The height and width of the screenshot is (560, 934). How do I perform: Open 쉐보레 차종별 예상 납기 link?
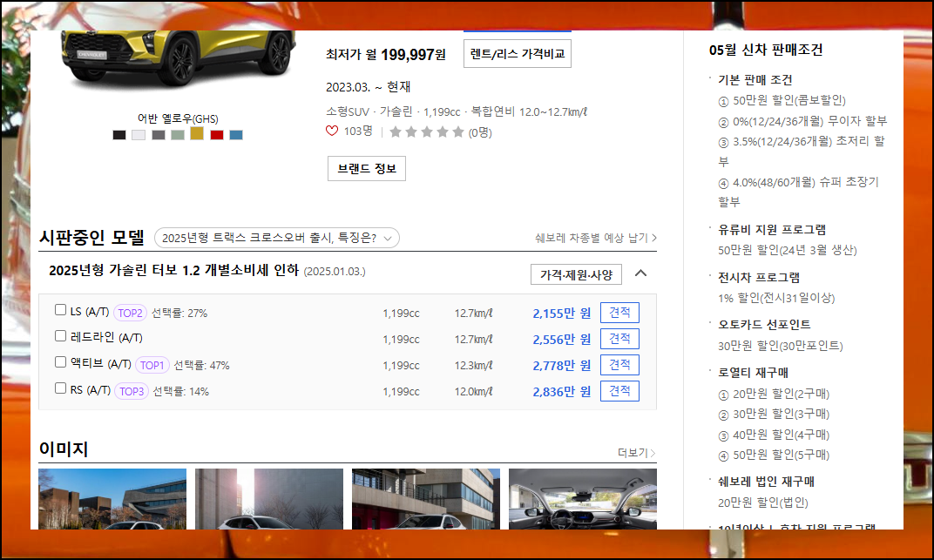[x=596, y=238]
